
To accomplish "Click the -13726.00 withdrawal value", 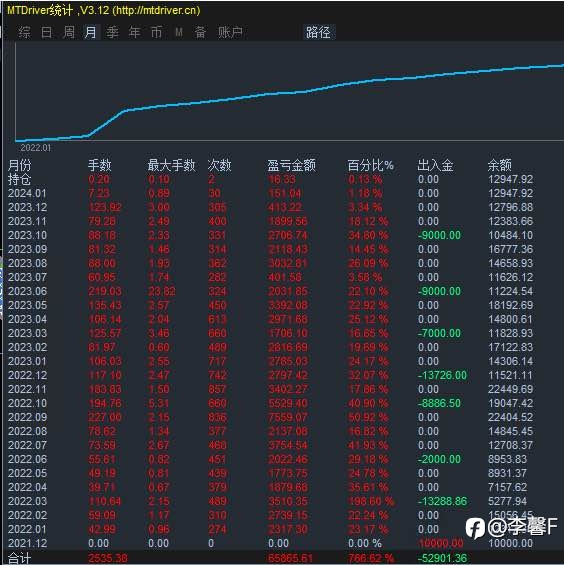I will click(x=442, y=375).
